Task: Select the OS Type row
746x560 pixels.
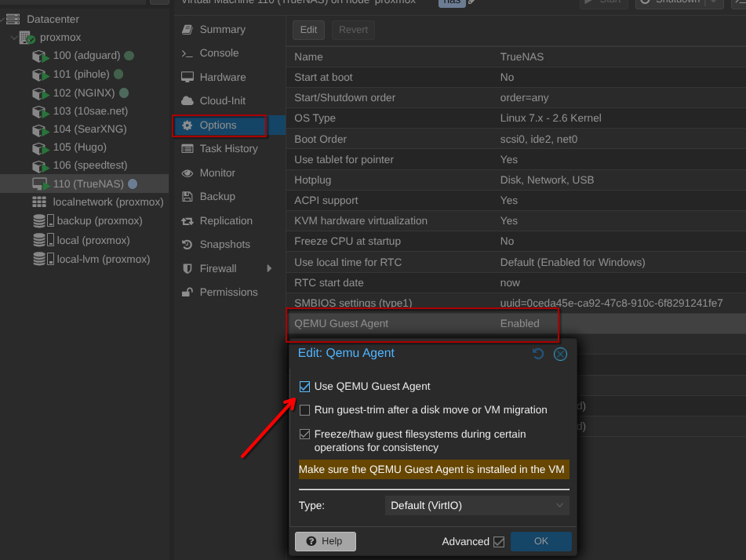Action: 515,118
